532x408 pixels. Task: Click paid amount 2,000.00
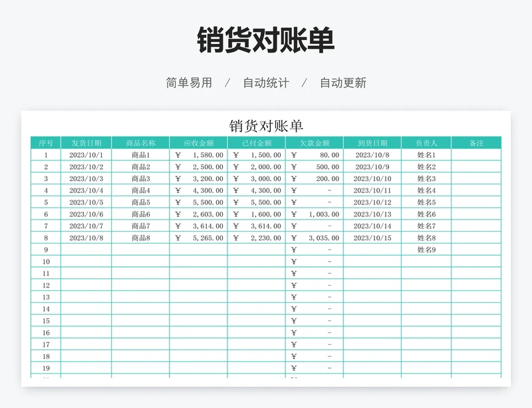click(x=257, y=167)
